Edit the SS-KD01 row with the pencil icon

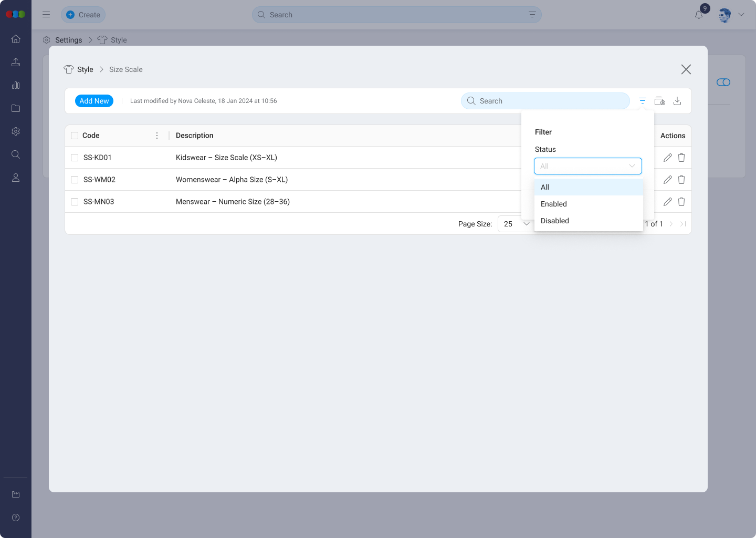click(668, 157)
